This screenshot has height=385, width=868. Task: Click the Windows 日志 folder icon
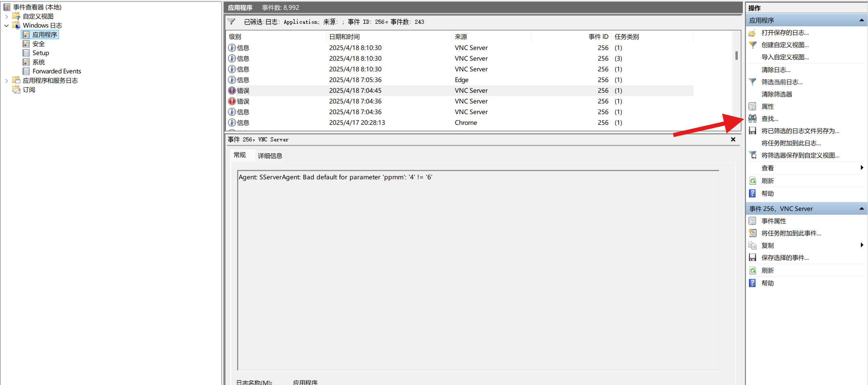click(16, 25)
